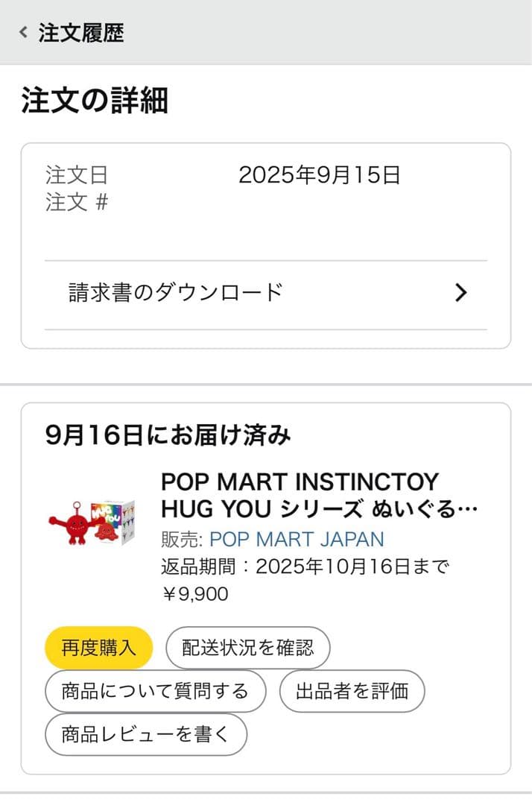Click the back chevron to return to 注文履歴
Viewport: 532px width, 805px height.
pyautogui.click(x=22, y=32)
